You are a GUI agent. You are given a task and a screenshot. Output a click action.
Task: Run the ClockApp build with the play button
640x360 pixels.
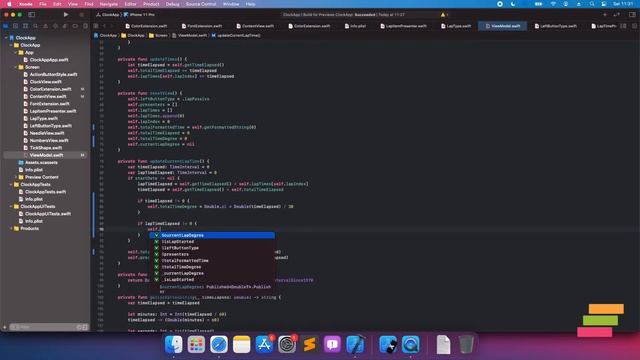pyautogui.click(x=66, y=15)
